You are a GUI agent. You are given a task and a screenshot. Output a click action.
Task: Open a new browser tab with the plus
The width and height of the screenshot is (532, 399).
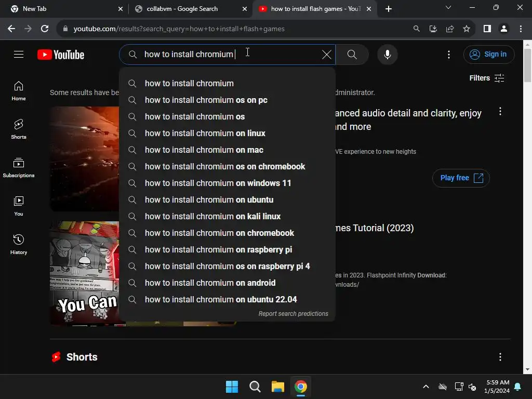coord(389,9)
